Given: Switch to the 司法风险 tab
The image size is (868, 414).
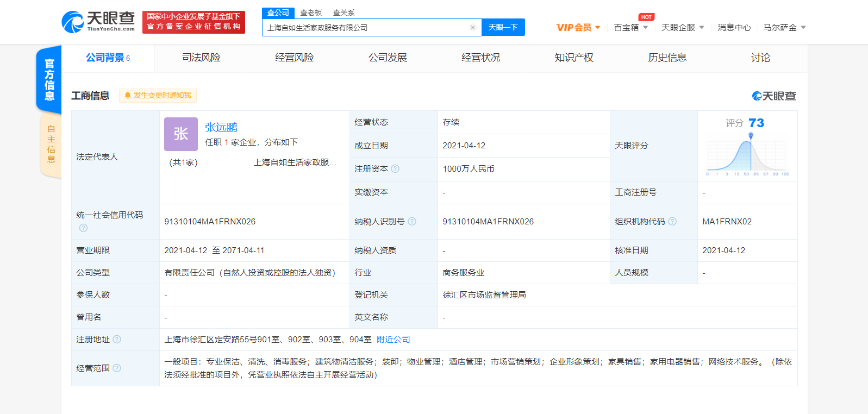Looking at the screenshot, I should point(201,58).
